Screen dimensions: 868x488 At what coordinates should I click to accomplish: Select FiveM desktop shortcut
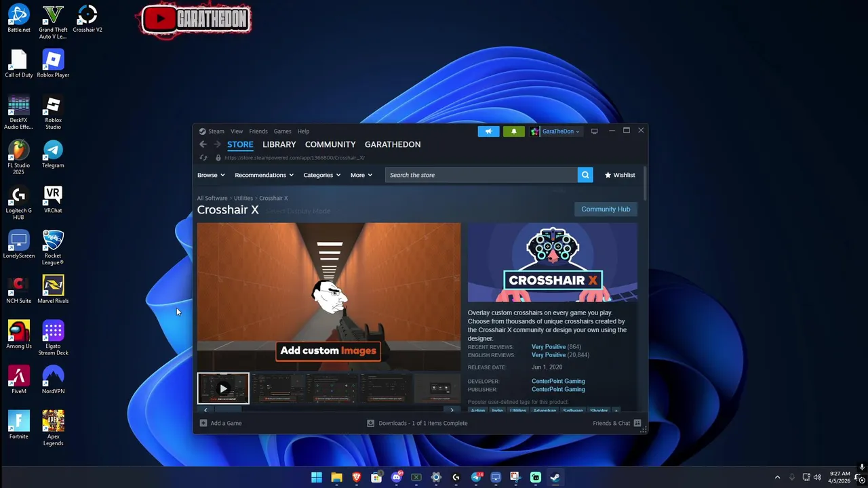(19, 380)
